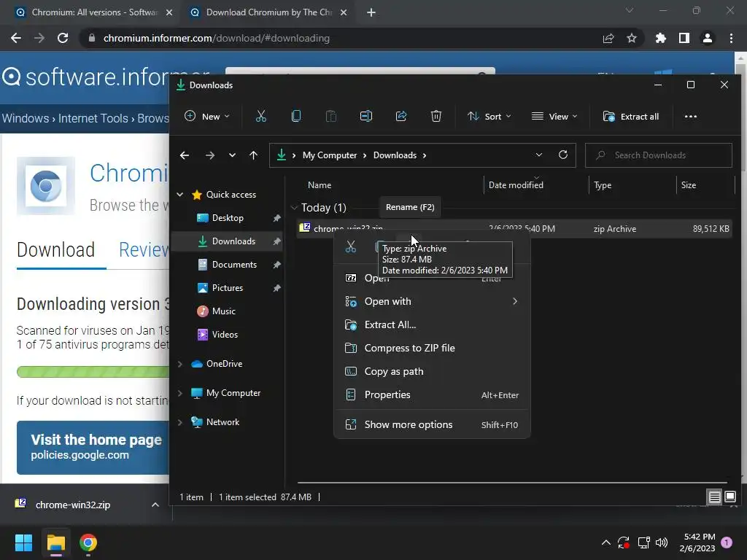Viewport: 747px width, 560px height.
Task: Open Reviews tab on webpage
Action: click(144, 250)
